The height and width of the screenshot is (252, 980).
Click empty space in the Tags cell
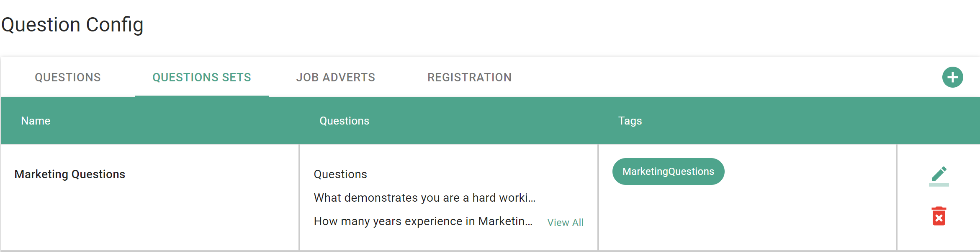coord(748,218)
